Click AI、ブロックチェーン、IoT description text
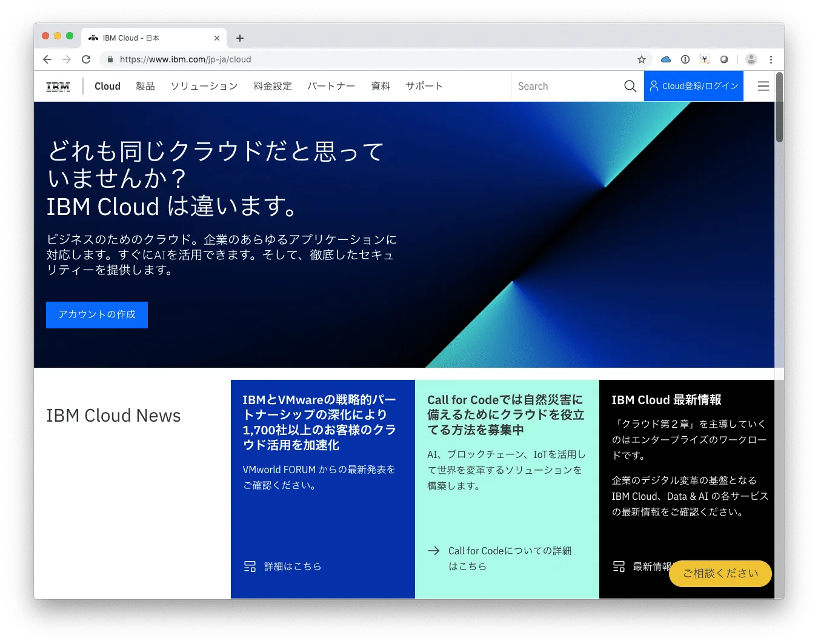 click(x=506, y=470)
